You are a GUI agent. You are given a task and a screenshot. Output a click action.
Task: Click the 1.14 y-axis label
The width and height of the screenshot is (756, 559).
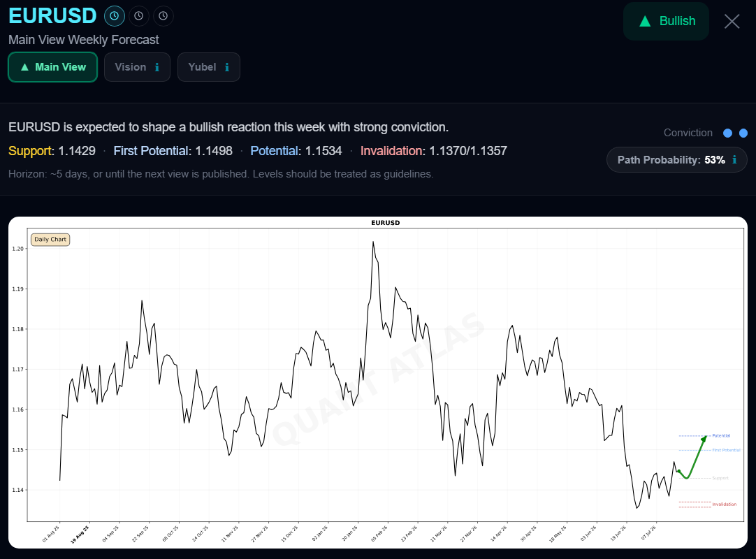point(18,490)
